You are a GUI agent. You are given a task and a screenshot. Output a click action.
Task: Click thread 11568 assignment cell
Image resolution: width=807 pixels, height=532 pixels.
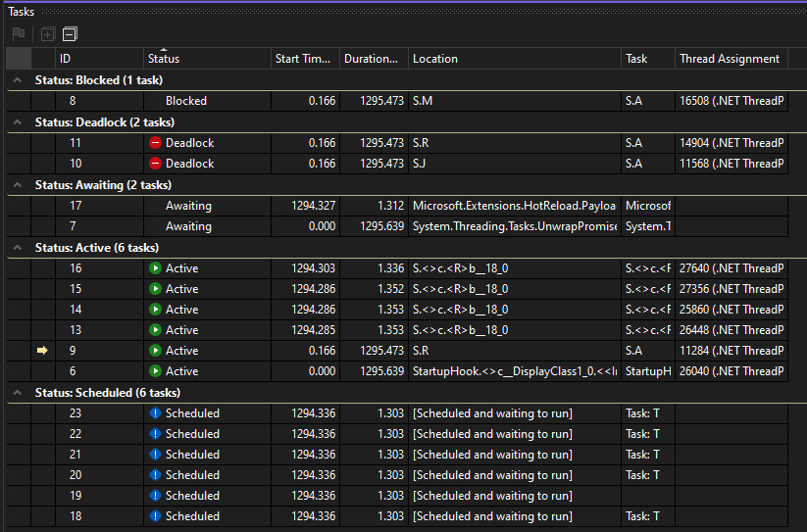pos(731,164)
